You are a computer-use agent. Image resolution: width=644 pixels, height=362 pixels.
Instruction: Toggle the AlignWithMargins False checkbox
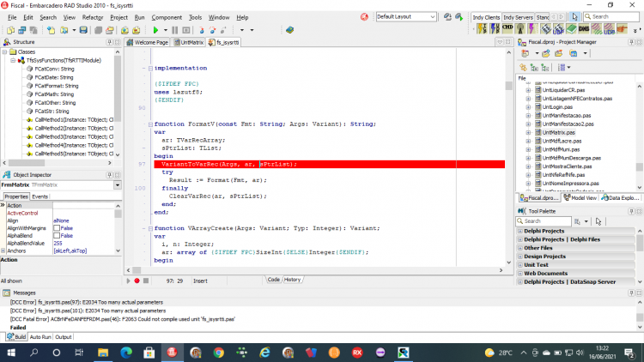pos(57,228)
